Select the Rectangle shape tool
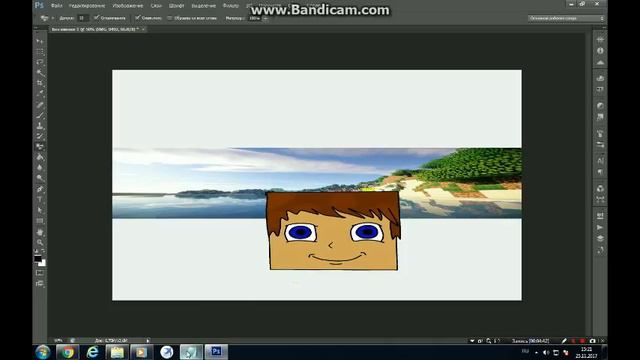 tap(40, 221)
